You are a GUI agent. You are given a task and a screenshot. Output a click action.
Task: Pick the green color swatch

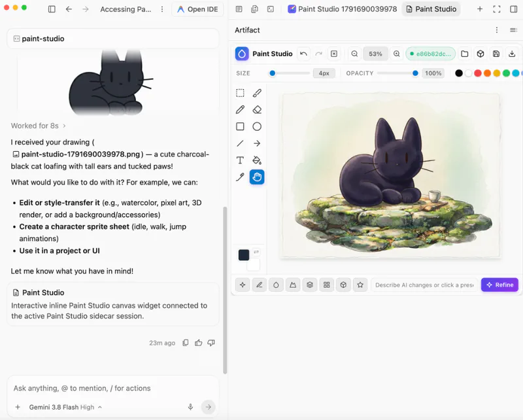click(x=506, y=73)
